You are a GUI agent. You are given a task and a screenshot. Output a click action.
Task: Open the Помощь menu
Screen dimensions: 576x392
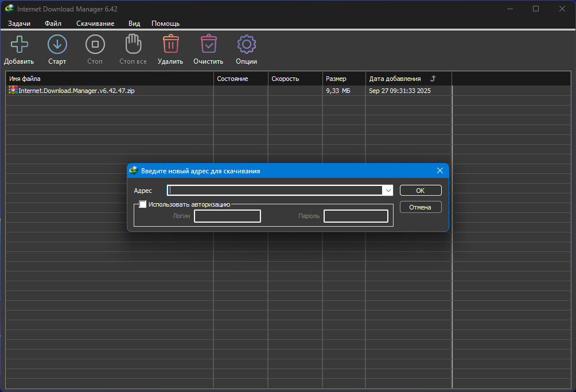pyautogui.click(x=165, y=24)
